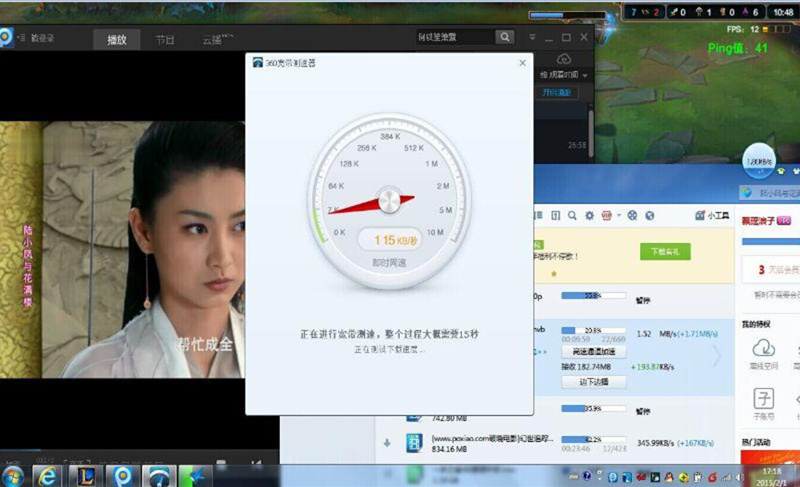Switch to the 播放 tab in PPTV

coord(117,40)
